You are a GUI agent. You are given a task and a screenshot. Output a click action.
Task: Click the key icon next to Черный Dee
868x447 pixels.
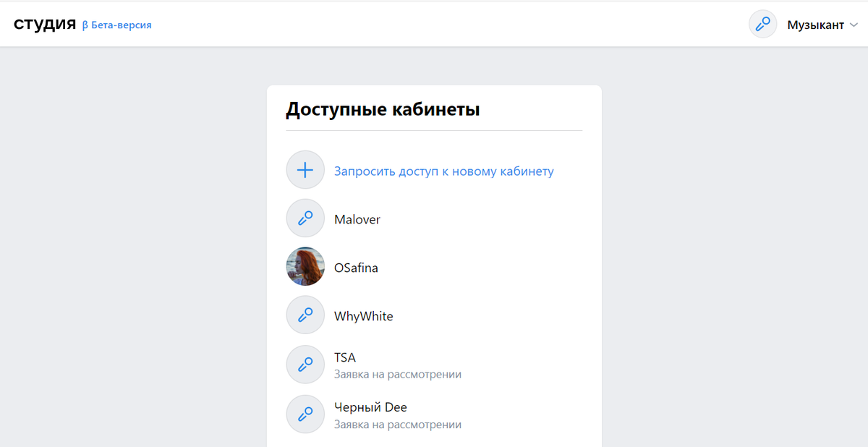pyautogui.click(x=305, y=414)
